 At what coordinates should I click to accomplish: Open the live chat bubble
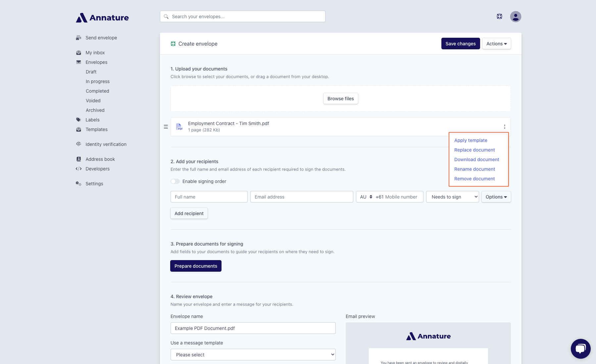pyautogui.click(x=581, y=349)
